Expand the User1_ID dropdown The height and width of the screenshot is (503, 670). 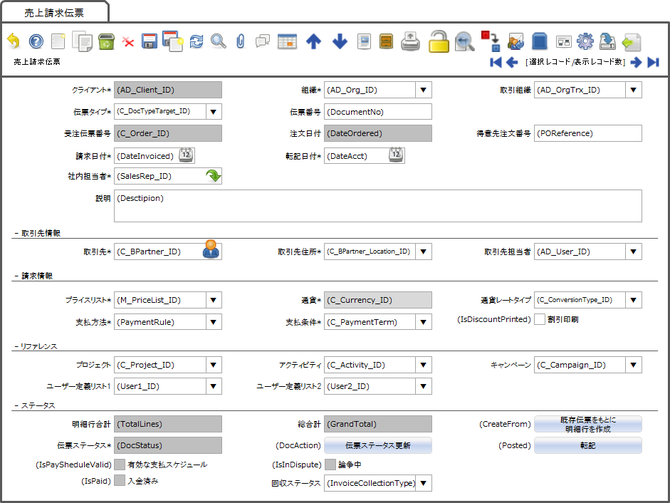(x=213, y=386)
